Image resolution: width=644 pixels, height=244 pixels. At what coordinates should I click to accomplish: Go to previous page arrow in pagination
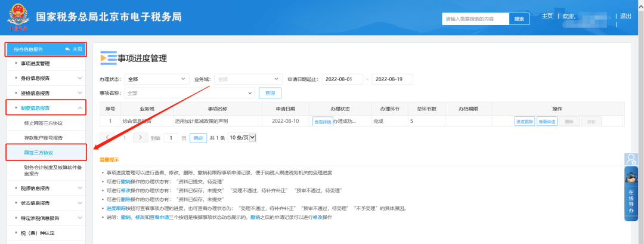tap(108, 137)
